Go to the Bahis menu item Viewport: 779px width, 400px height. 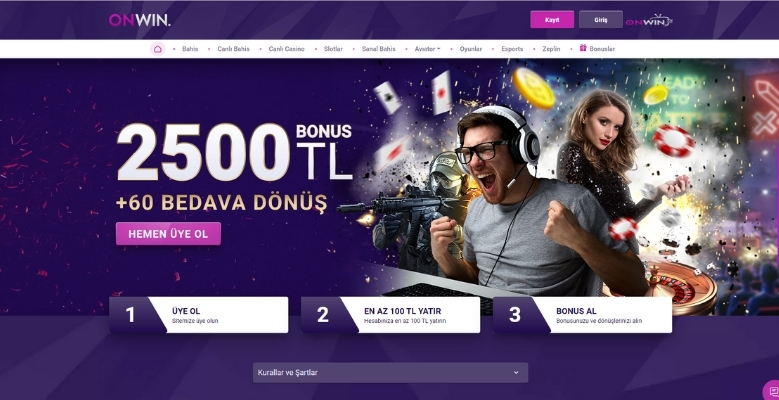pyautogui.click(x=190, y=49)
